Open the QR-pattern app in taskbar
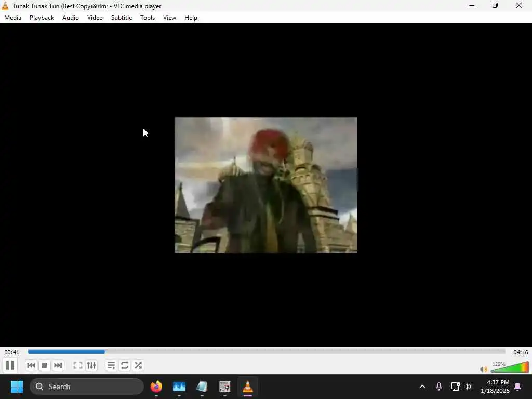Screen dimensions: 532x399 [x=224, y=387]
